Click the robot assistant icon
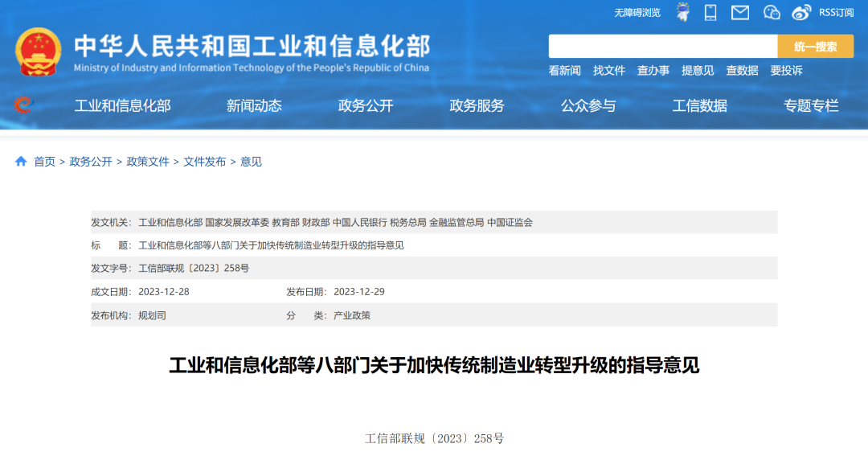Screen dimensions: 868x456 point(682,12)
